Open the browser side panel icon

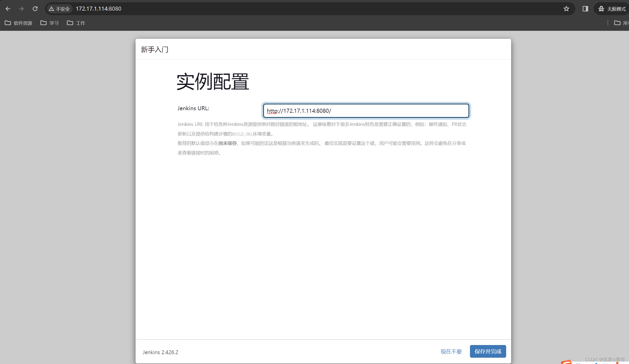click(x=585, y=9)
